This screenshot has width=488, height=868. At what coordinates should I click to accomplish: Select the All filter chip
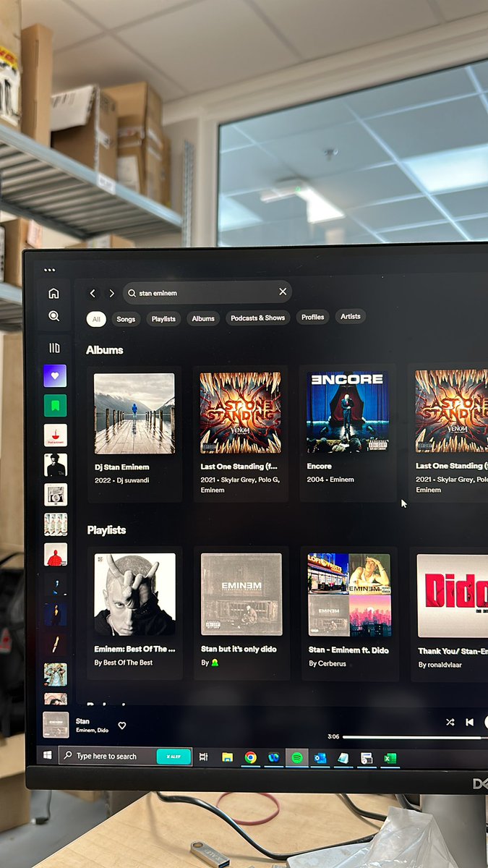[95, 318]
